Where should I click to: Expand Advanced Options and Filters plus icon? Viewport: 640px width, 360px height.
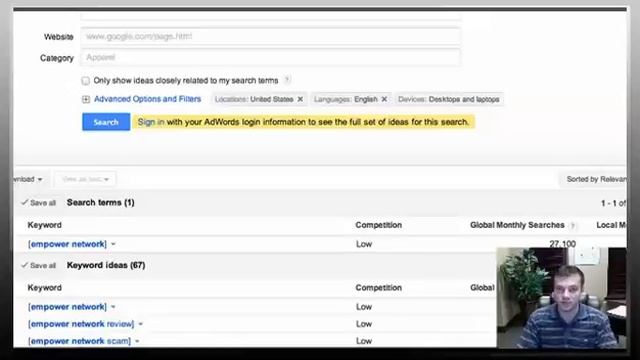(86, 99)
